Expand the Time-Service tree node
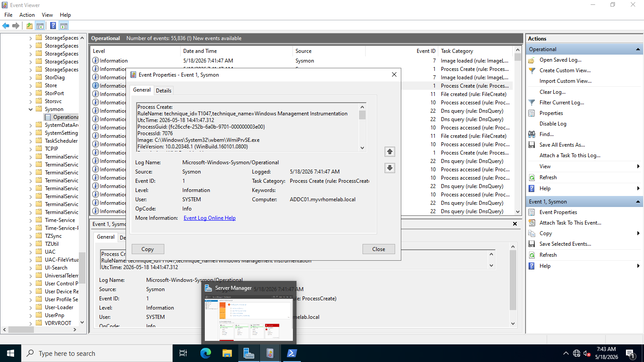The height and width of the screenshot is (362, 644). pos(31,220)
